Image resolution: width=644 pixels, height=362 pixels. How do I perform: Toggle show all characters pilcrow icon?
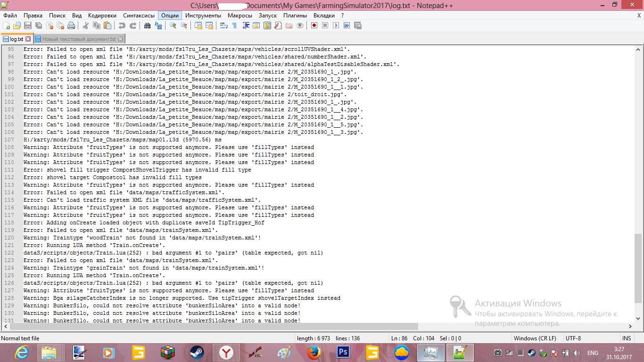(x=234, y=25)
